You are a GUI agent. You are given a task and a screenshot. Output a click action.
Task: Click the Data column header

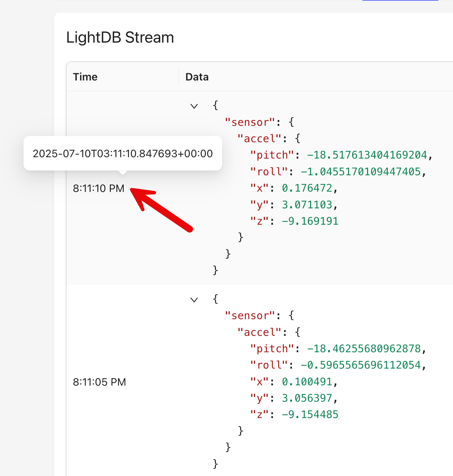click(x=197, y=77)
